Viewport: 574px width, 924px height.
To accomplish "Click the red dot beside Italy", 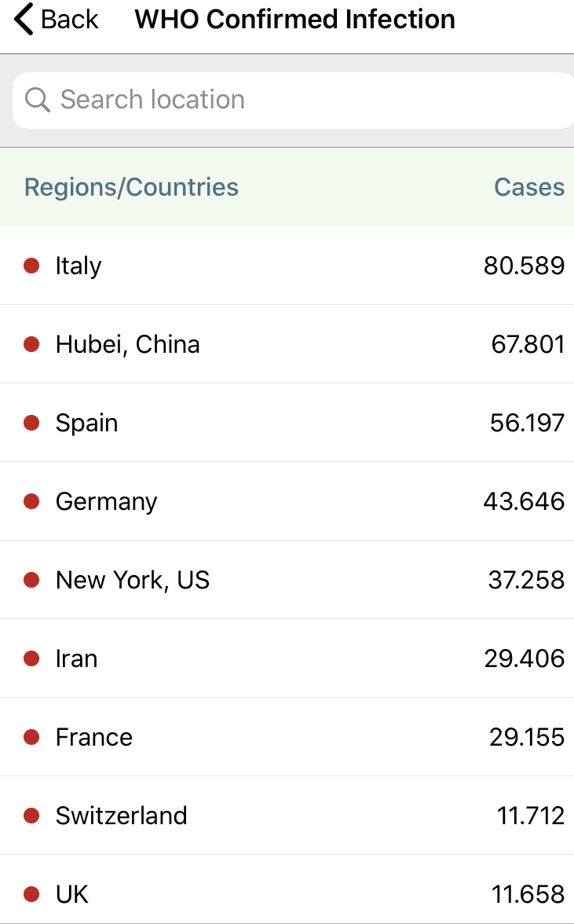I will coord(31,266).
